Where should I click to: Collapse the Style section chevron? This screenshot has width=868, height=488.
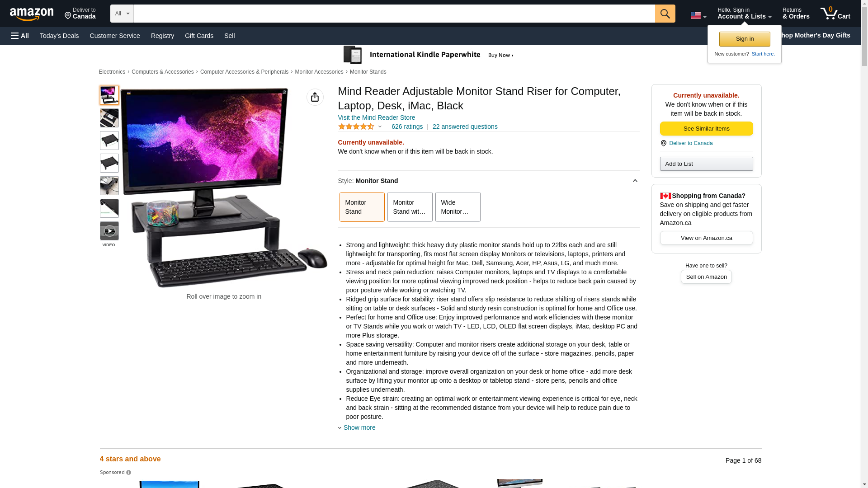click(x=635, y=181)
